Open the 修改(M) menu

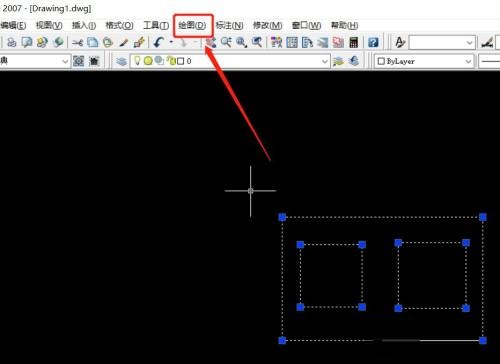point(267,25)
